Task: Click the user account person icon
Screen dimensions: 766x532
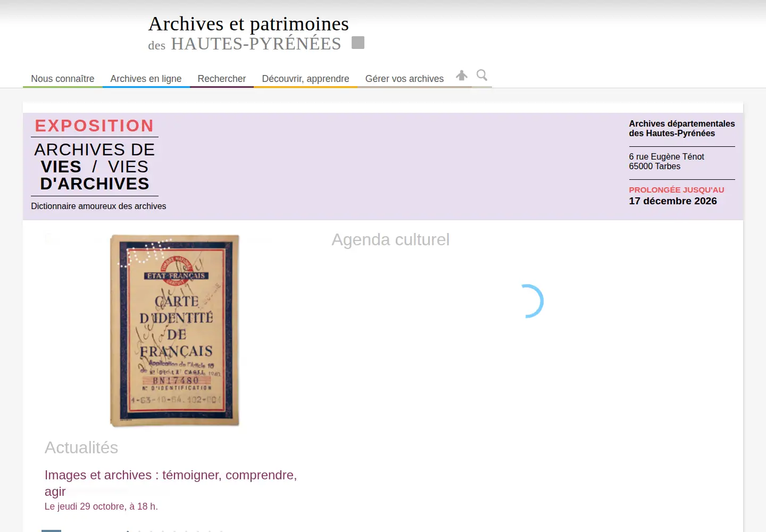Action: [x=462, y=76]
